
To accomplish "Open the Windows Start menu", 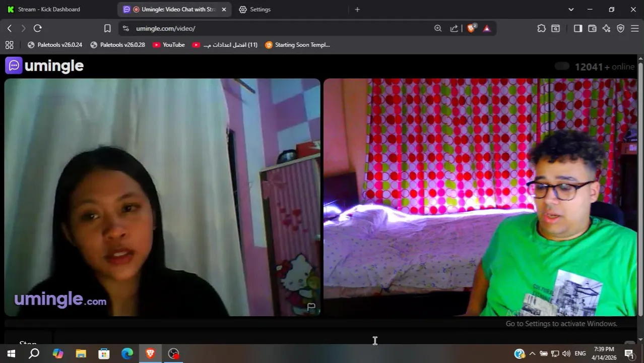I will tap(11, 353).
